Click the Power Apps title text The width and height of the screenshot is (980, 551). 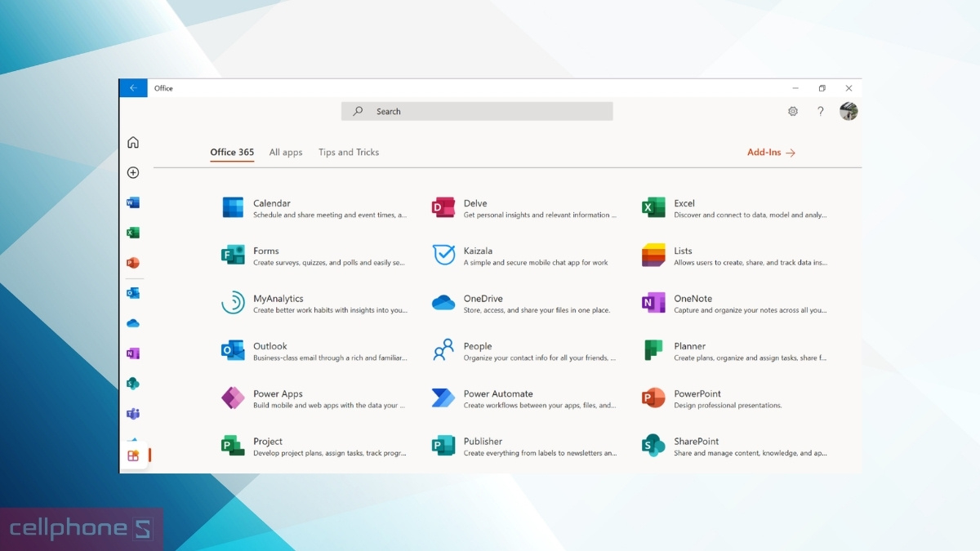(278, 393)
